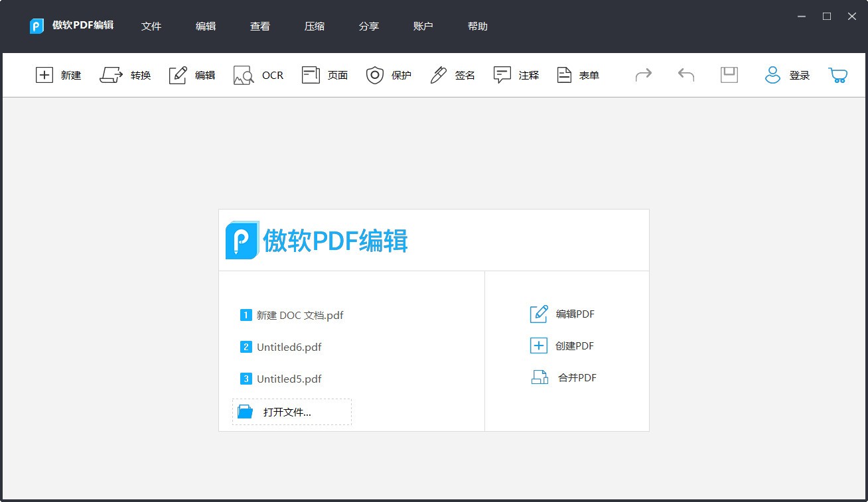Select the Form (表单) document icon
The image size is (868, 502).
click(564, 75)
